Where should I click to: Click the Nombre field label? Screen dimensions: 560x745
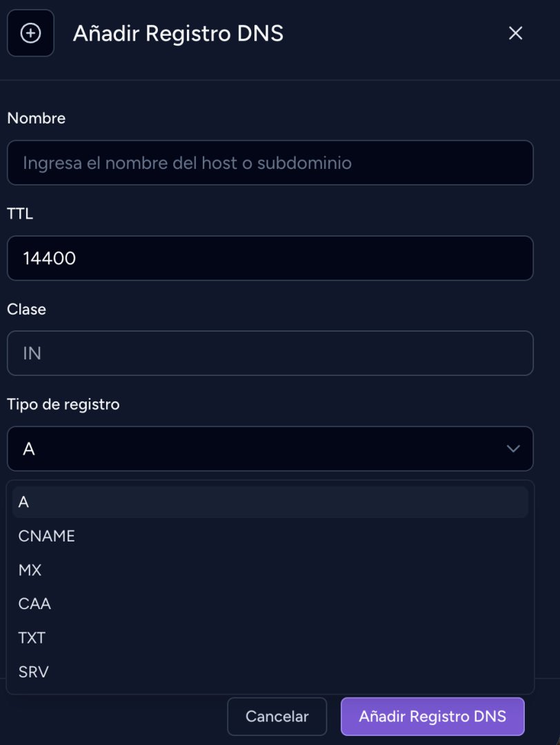pos(37,118)
